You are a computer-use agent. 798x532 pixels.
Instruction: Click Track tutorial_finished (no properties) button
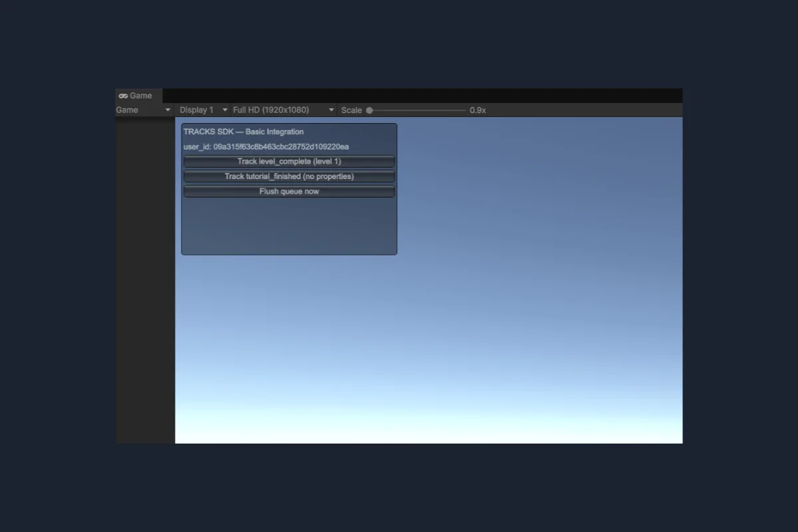pyautogui.click(x=289, y=176)
